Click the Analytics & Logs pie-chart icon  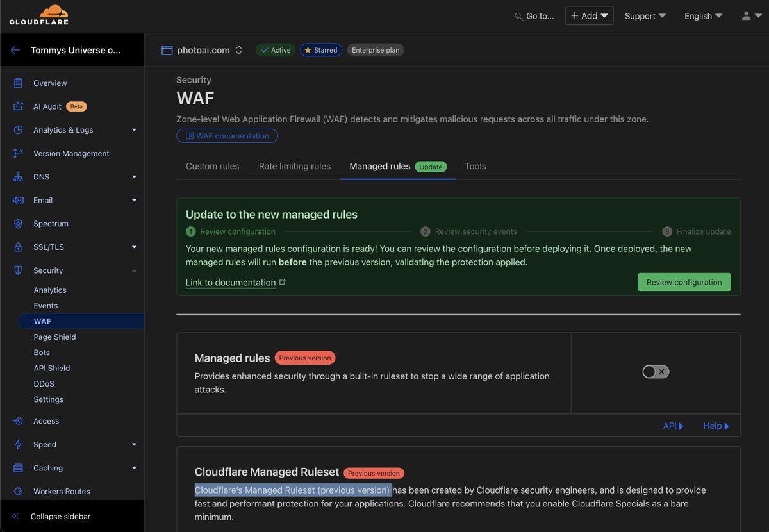[x=19, y=130]
